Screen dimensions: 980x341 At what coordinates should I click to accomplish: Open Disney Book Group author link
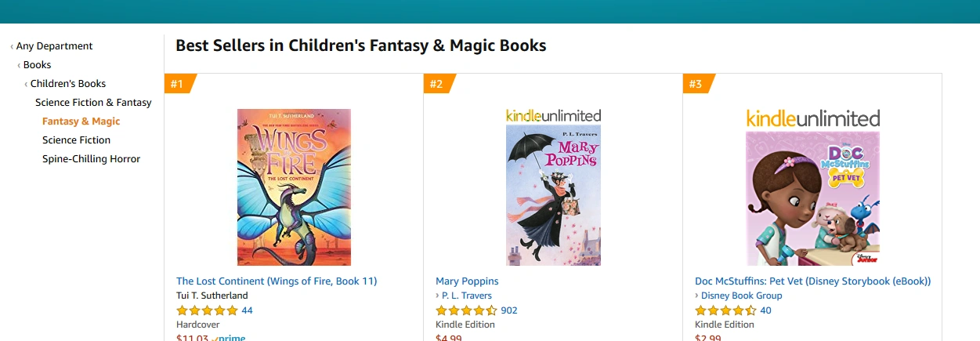point(741,296)
